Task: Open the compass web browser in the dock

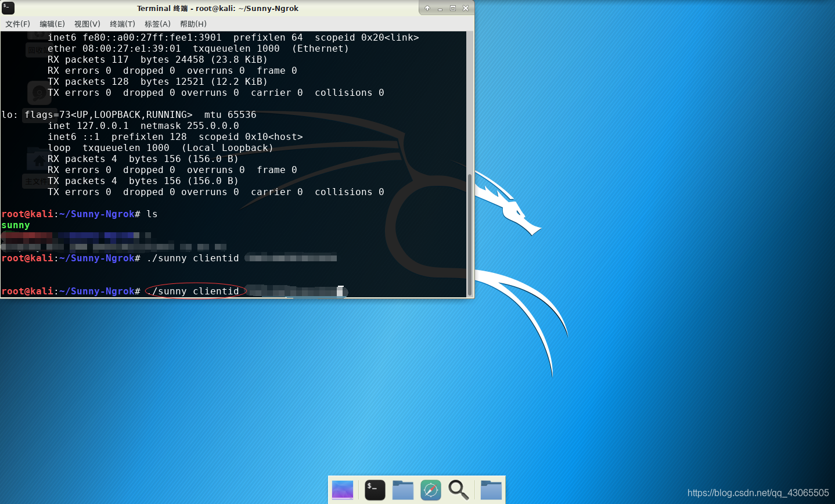Action: tap(431, 490)
